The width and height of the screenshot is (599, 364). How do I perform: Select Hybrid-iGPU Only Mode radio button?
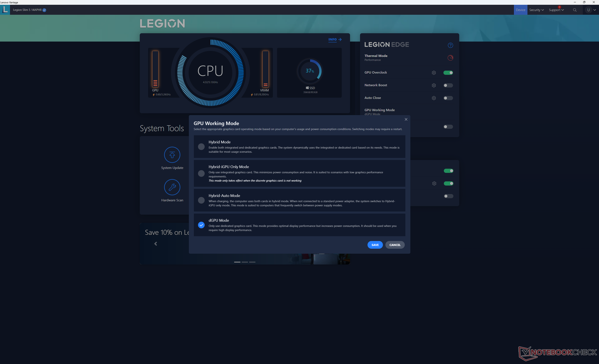tap(201, 173)
